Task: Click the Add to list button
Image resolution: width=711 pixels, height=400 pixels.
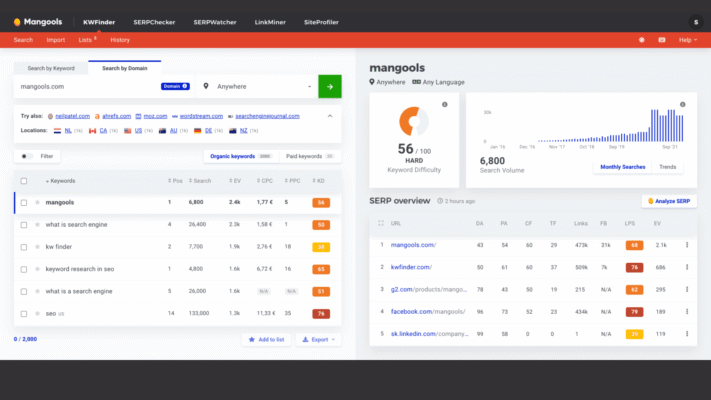Action: click(x=266, y=339)
